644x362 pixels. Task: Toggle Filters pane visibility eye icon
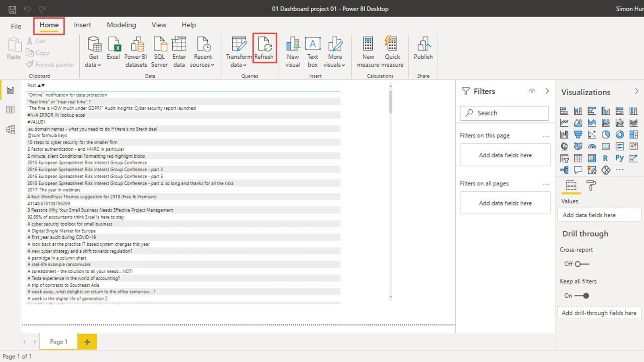click(532, 91)
